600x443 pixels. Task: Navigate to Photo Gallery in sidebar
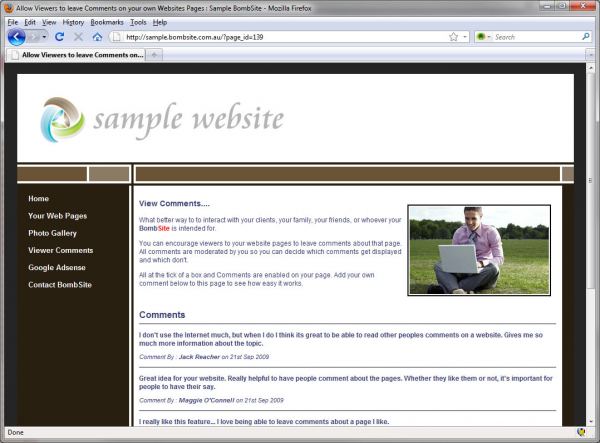pos(52,233)
